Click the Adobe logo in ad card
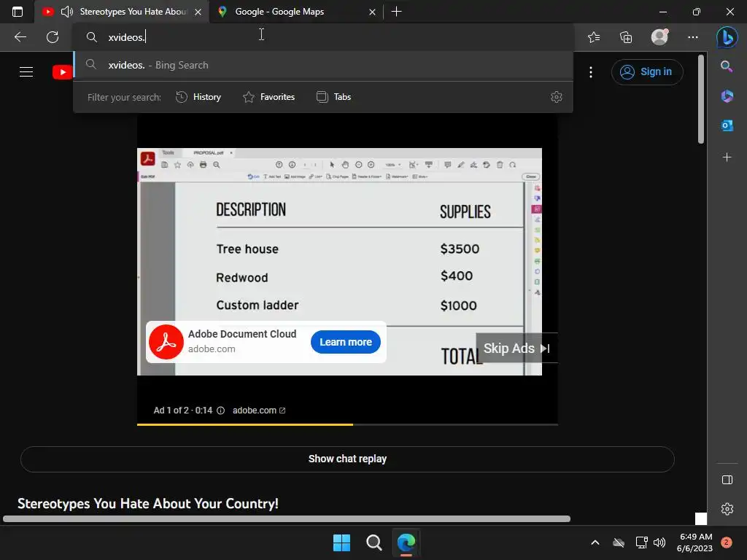Screen dimensions: 747x560 tap(166, 342)
